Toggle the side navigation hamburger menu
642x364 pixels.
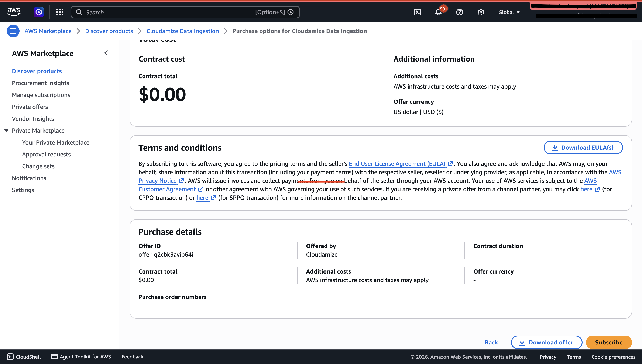pos(13,31)
